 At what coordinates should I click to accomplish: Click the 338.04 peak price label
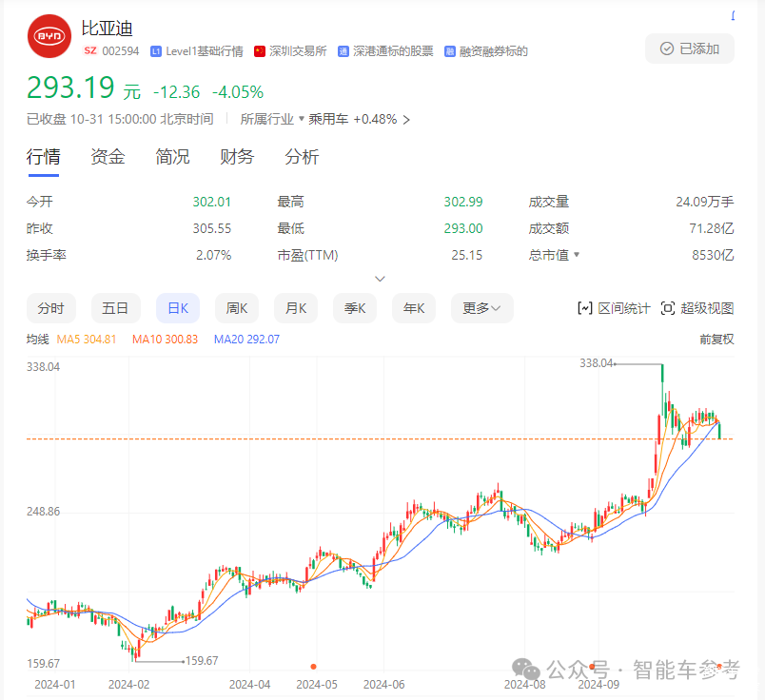(x=597, y=363)
